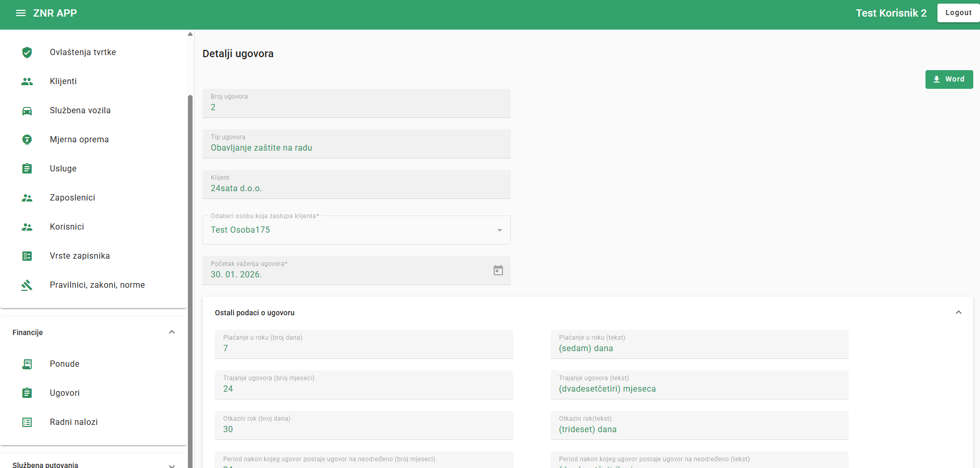Click the sidebar scroll-up arrow
The image size is (980, 468).
[190, 34]
